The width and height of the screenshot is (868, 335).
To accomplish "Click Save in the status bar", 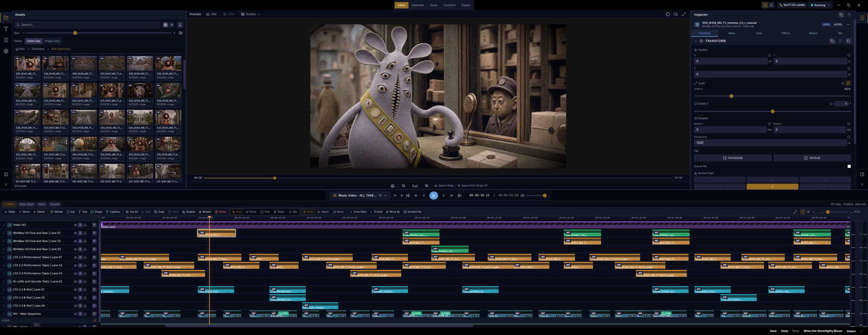I will [773, 331].
